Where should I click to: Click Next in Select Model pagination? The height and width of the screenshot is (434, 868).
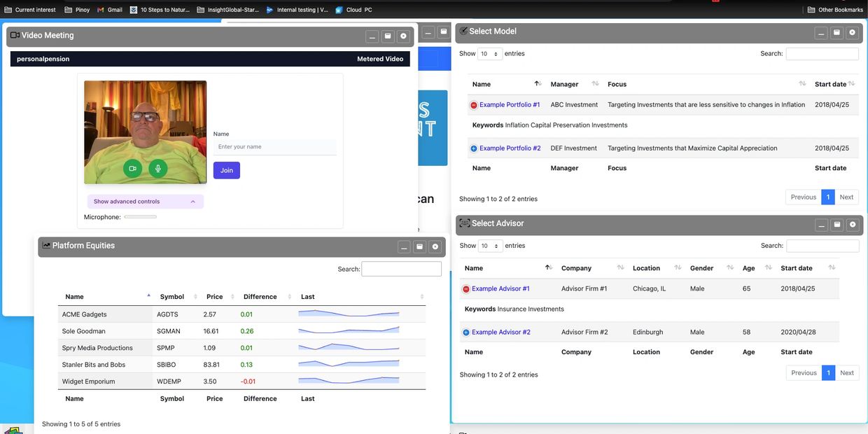[846, 197]
